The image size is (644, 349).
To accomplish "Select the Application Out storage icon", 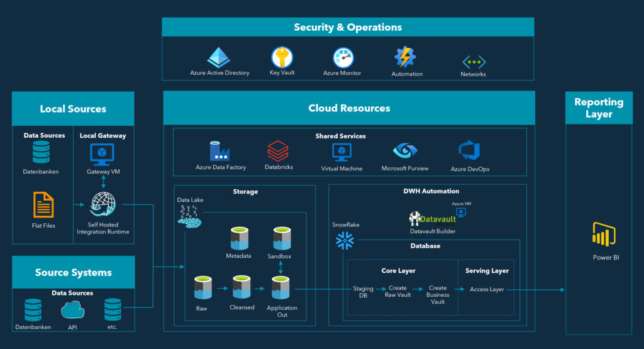I will [x=280, y=287].
